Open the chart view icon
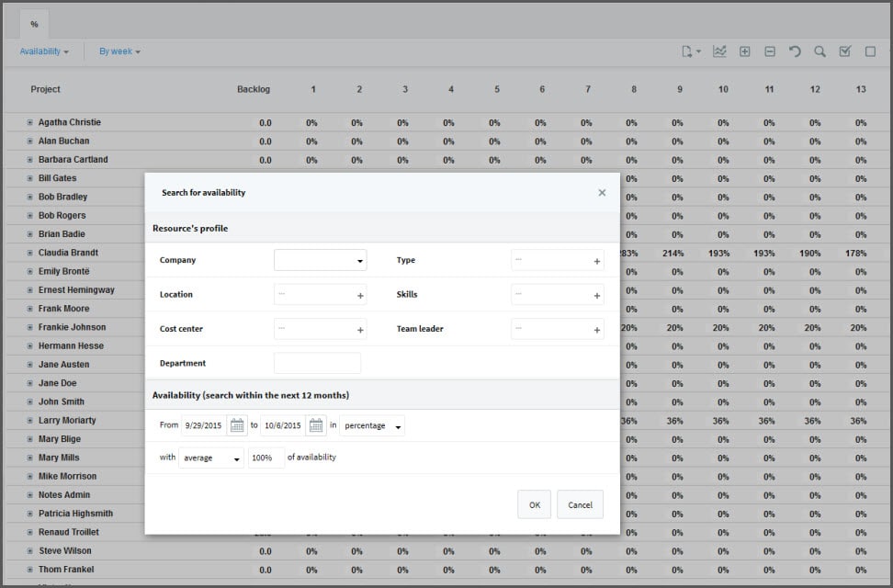 719,51
